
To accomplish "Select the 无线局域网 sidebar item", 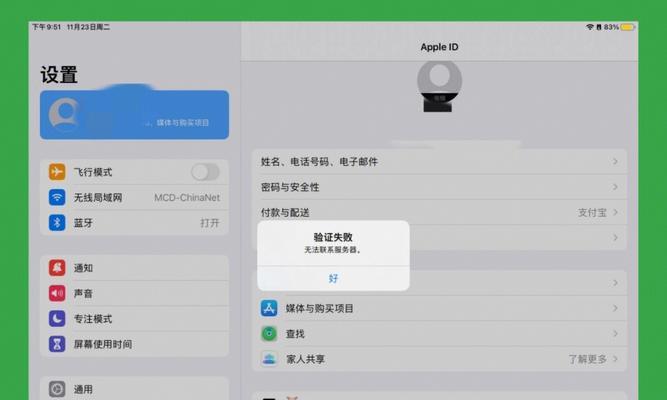I will pos(134,197).
